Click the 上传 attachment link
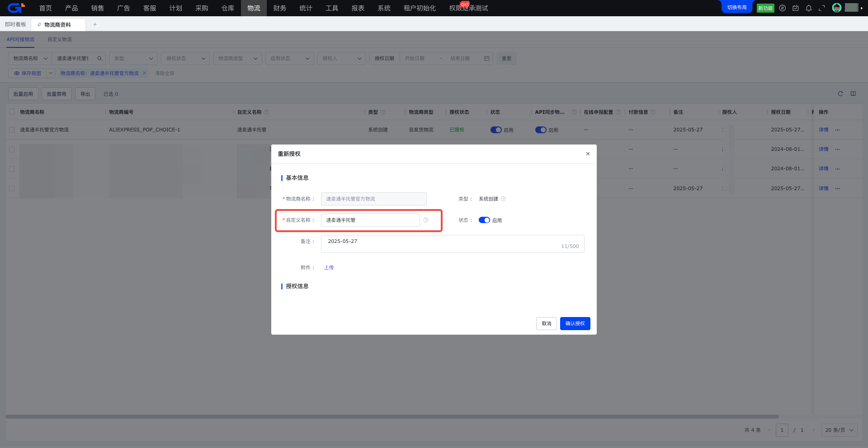The width and height of the screenshot is (868, 448). (329, 267)
